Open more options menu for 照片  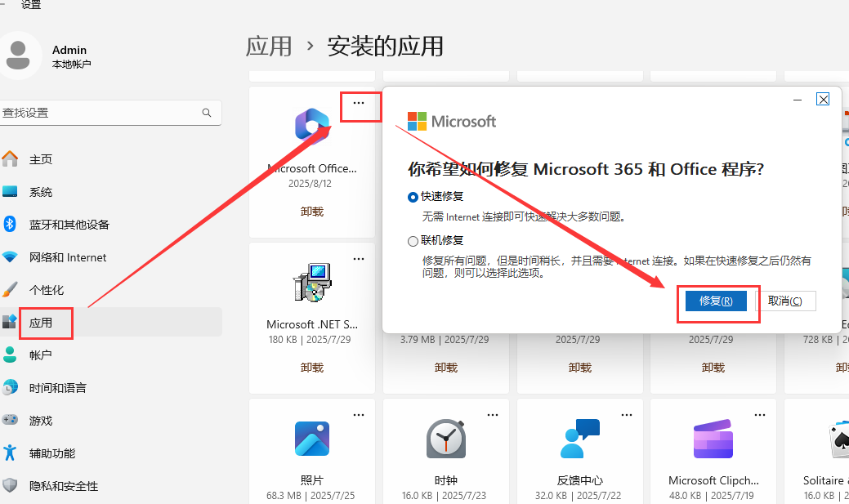tap(359, 415)
